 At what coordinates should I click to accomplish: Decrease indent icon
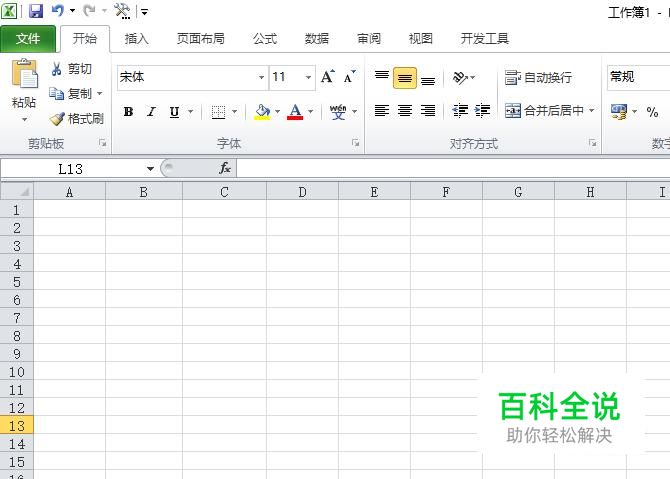(460, 111)
